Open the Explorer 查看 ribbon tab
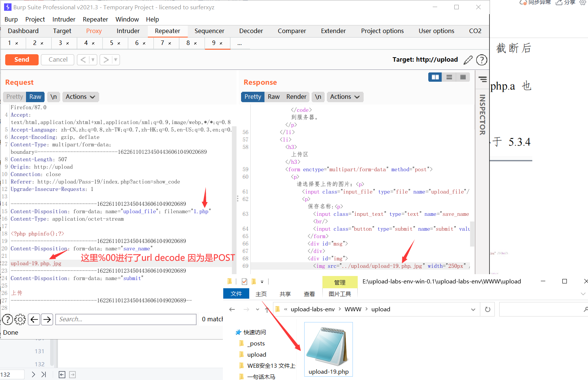The width and height of the screenshot is (588, 380). (x=309, y=294)
